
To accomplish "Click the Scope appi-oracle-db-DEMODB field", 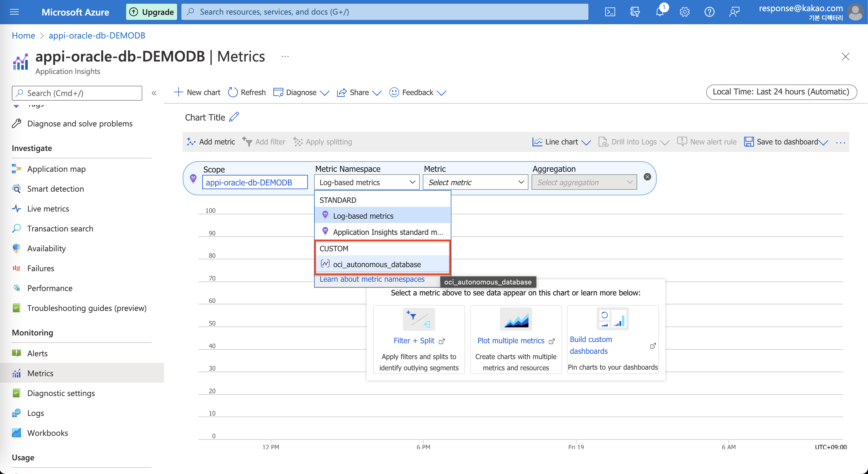I will pyautogui.click(x=255, y=182).
